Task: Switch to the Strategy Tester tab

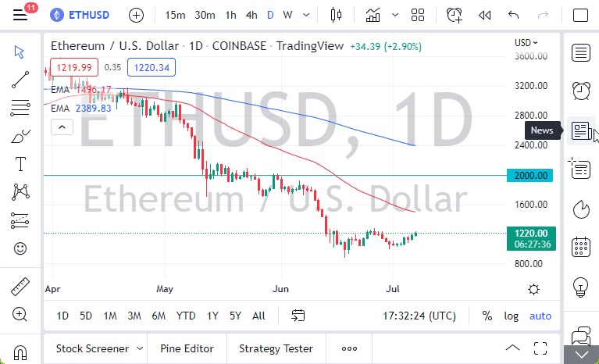Action: click(276, 348)
